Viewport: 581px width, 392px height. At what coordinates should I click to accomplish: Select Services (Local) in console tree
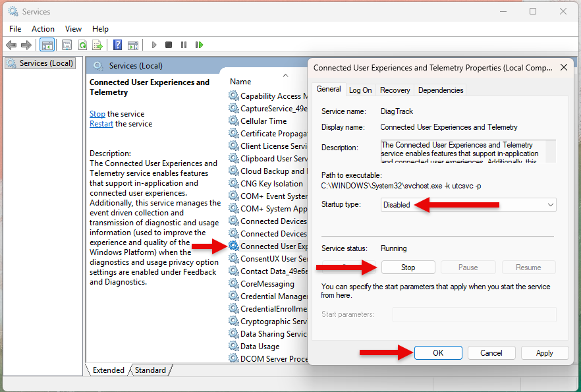pyautogui.click(x=40, y=63)
